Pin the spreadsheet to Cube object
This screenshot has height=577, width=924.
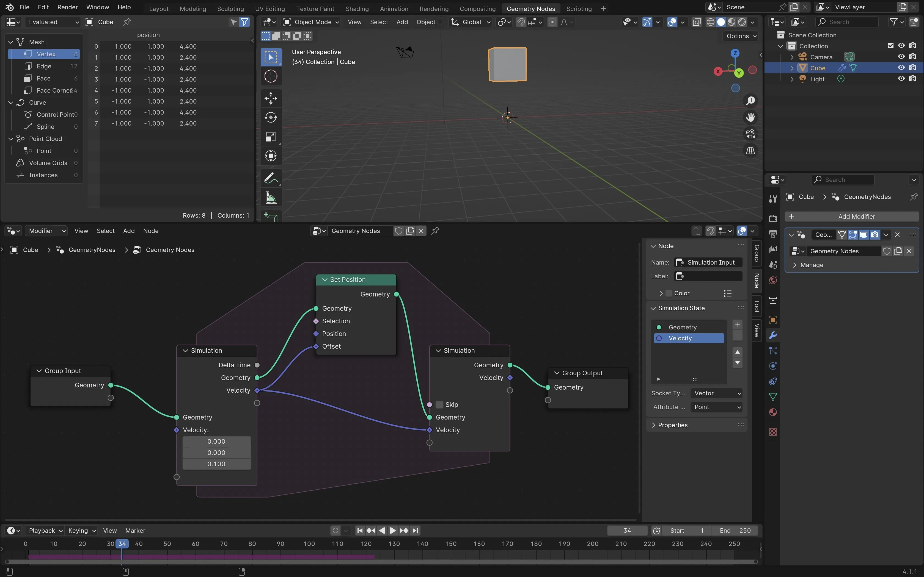[127, 22]
